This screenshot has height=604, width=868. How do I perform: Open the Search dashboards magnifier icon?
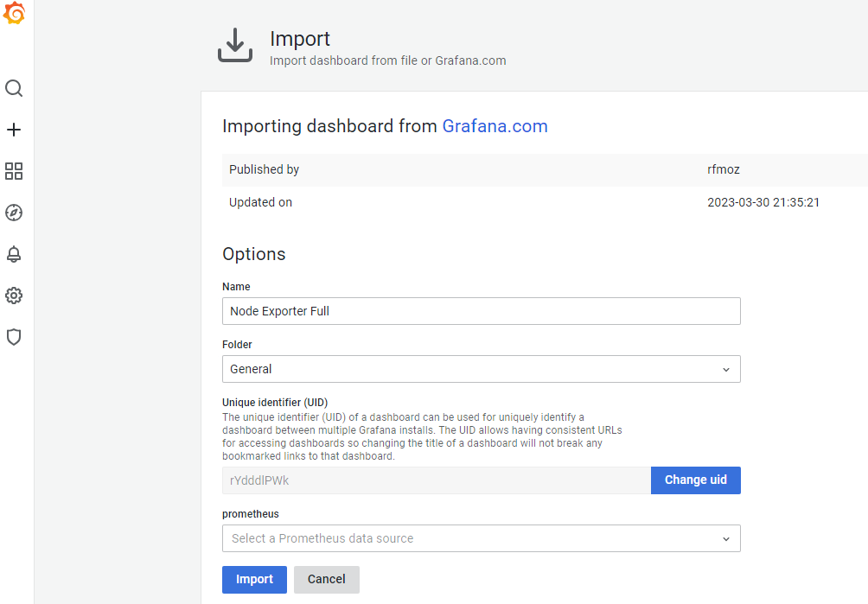click(14, 89)
